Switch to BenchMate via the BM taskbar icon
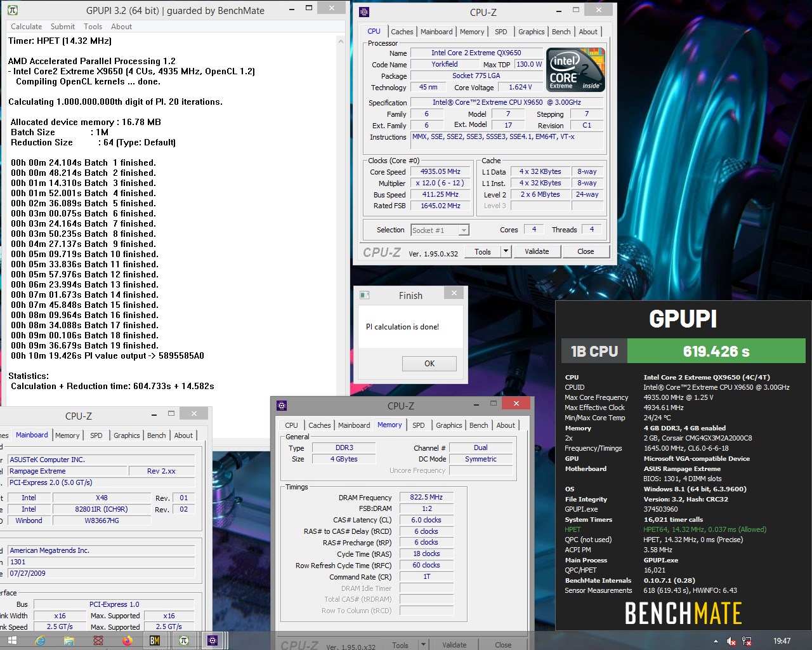 [x=155, y=640]
